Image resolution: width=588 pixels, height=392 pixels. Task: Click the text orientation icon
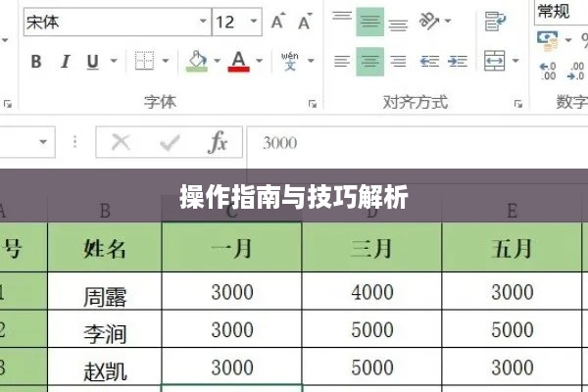[x=429, y=21]
